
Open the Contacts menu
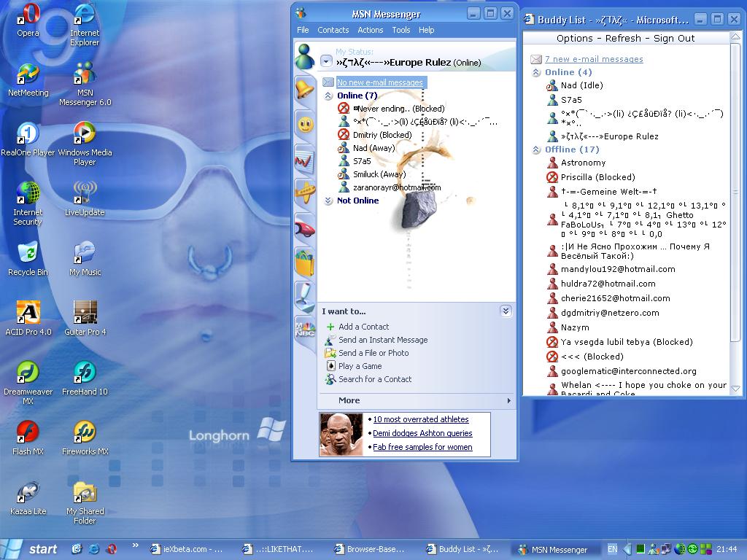[333, 30]
